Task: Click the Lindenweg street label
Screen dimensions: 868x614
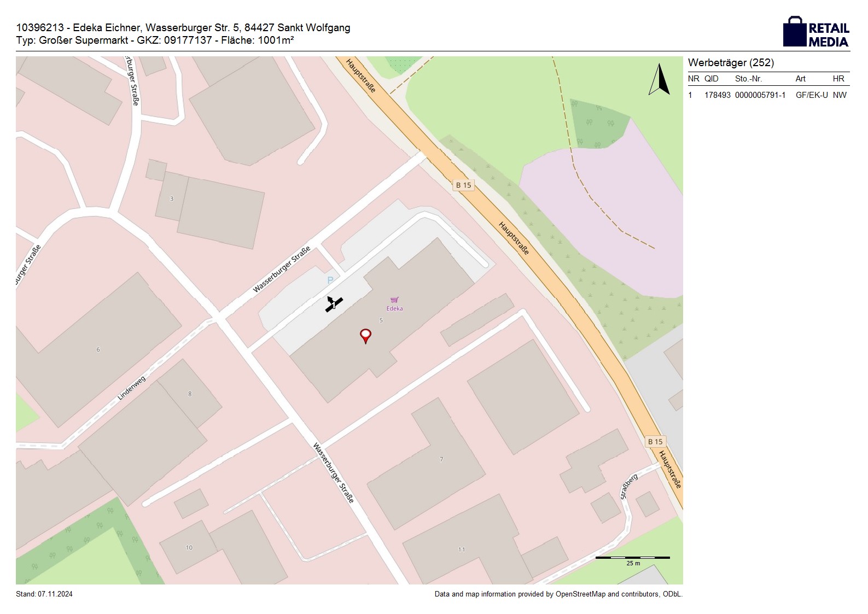Action: pos(132,388)
